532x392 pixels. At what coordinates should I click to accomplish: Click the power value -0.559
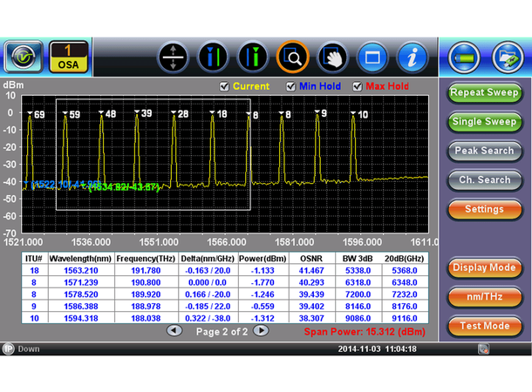[263, 307]
